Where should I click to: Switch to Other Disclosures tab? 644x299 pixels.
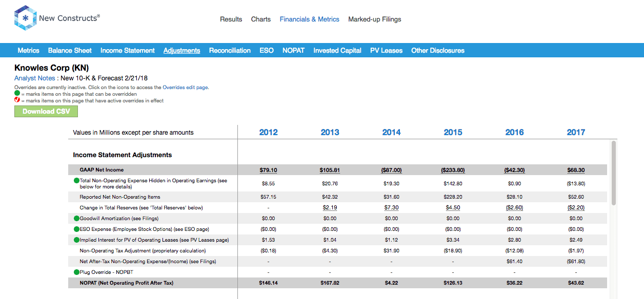(438, 51)
